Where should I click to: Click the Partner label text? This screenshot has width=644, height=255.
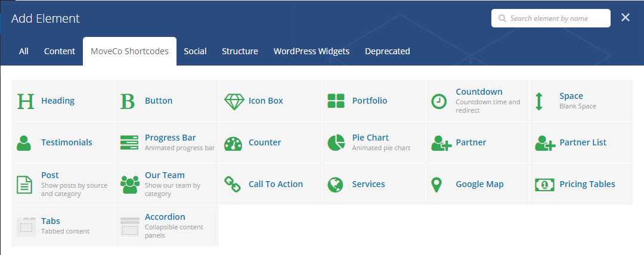pyautogui.click(x=471, y=142)
